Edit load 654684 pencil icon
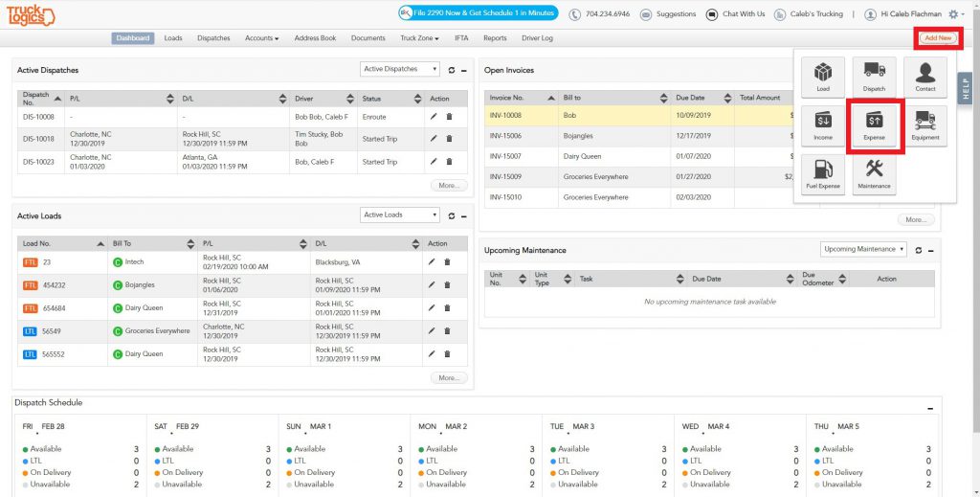The width and height of the screenshot is (980, 497). (x=432, y=307)
